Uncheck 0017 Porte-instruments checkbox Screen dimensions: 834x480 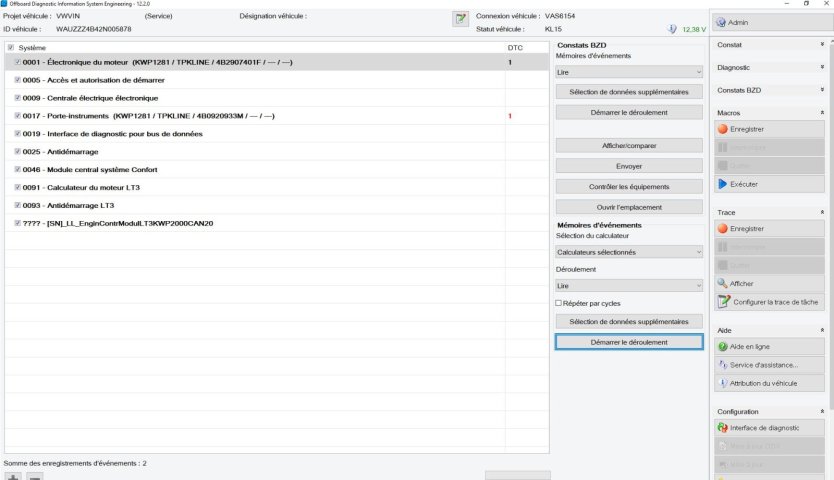(x=18, y=115)
